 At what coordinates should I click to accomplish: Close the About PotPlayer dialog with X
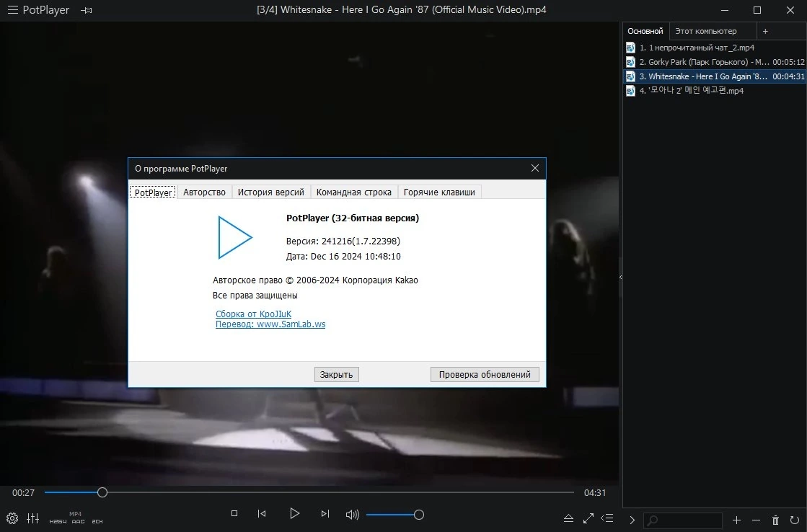[x=534, y=168]
